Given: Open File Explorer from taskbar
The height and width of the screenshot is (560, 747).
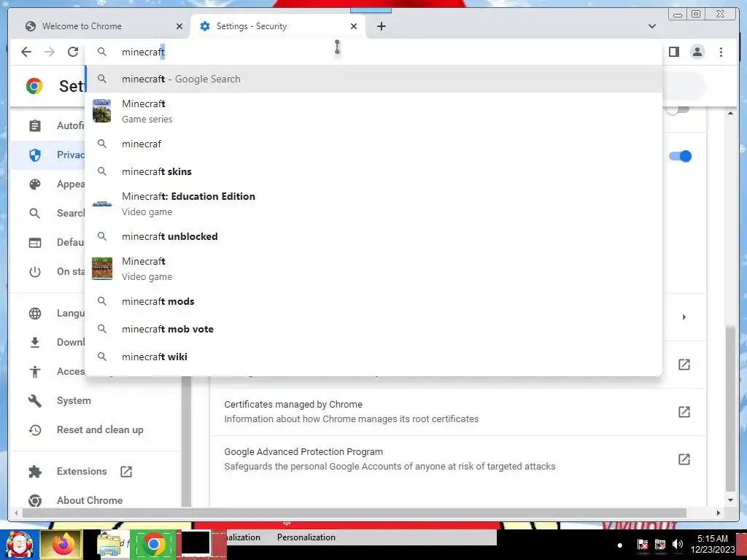Looking at the screenshot, I should tap(109, 545).
